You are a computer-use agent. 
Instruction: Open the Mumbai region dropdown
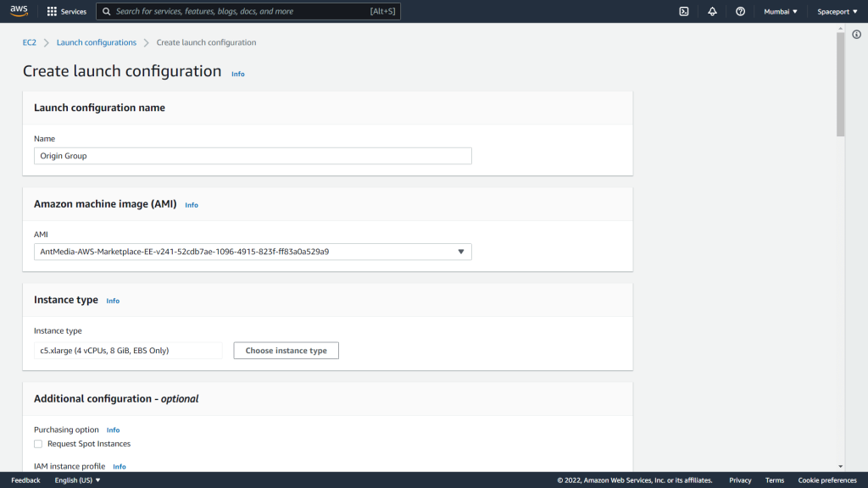point(781,11)
